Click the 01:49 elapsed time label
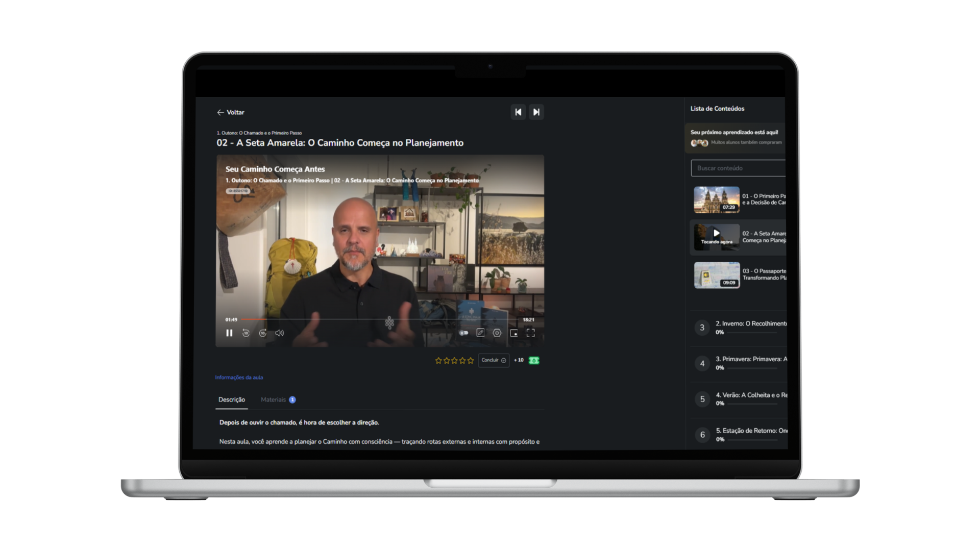The width and height of the screenshot is (980, 551). click(x=231, y=319)
